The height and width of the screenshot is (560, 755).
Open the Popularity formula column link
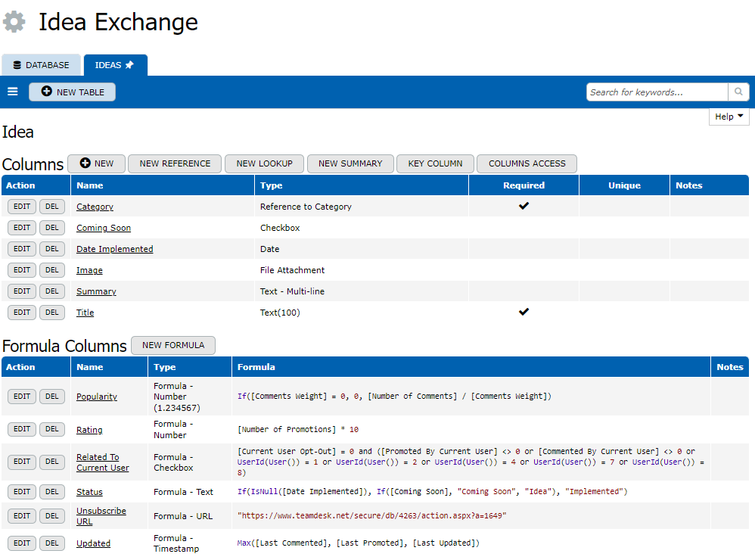pos(97,397)
